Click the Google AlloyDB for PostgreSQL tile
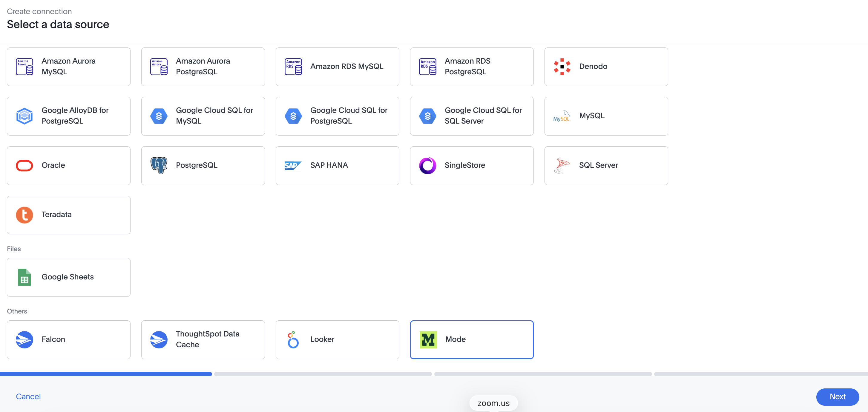The height and width of the screenshot is (412, 868). pos(68,116)
